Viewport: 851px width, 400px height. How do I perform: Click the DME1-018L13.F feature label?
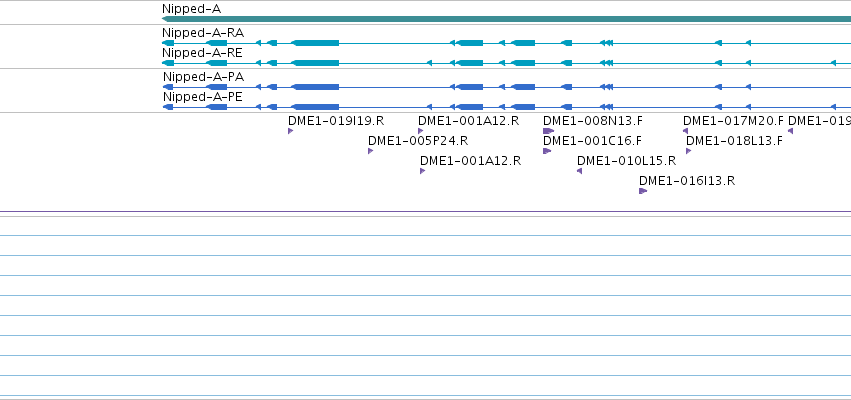point(734,141)
